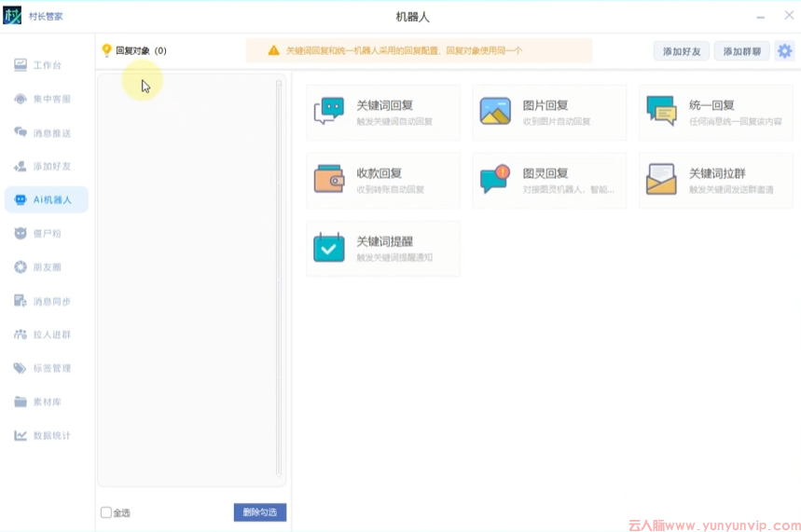Go to 集中客服 sidebar item
Screen dimensions: 801x532
pos(47,99)
